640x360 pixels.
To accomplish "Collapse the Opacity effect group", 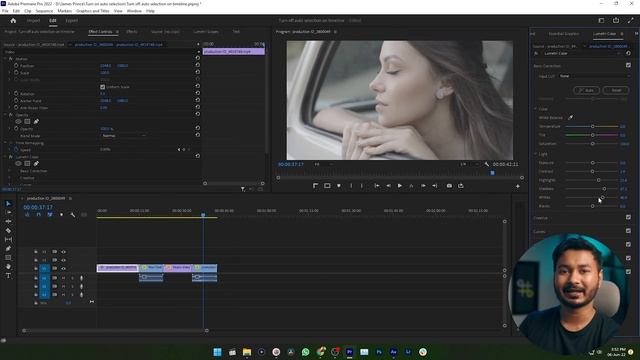I will (x=6, y=115).
